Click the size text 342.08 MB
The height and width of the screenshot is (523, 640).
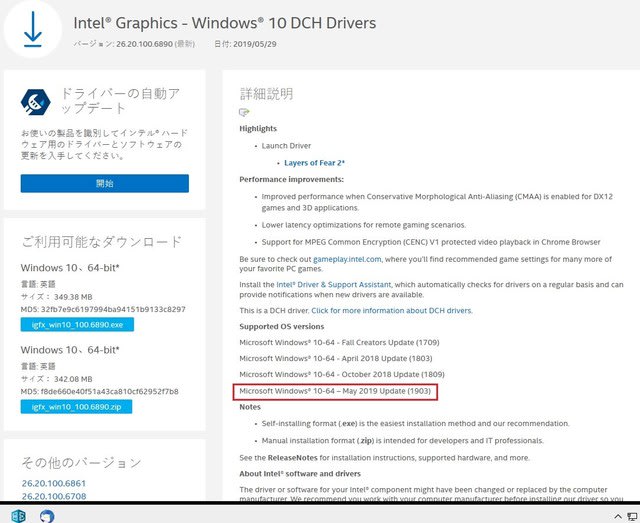(x=73, y=379)
